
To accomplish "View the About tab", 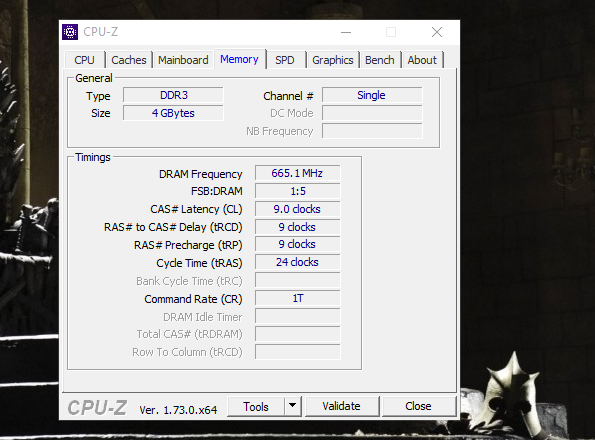I will pyautogui.click(x=422, y=60).
